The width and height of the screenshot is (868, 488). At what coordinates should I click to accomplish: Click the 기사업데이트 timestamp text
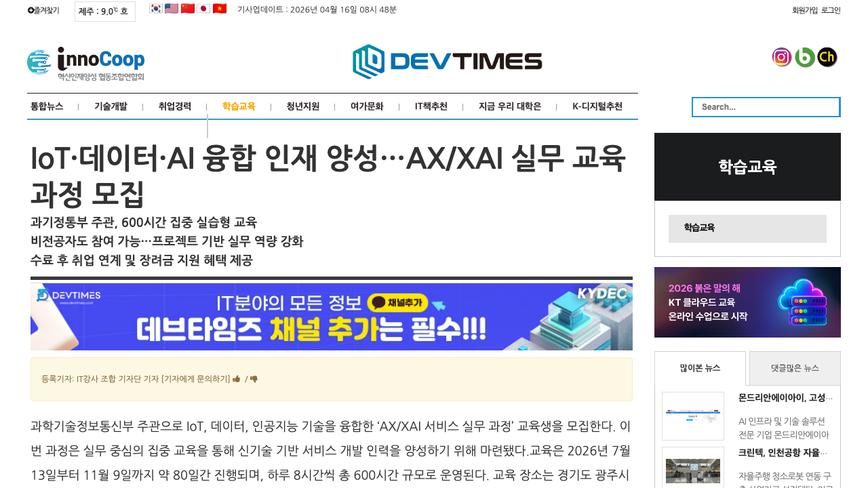click(317, 9)
